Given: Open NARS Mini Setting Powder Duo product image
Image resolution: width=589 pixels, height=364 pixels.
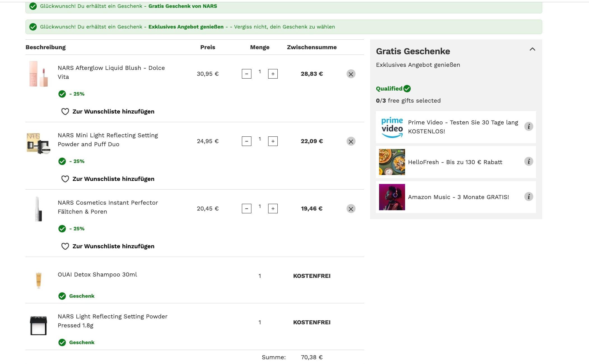Looking at the screenshot, I should pos(38,143).
